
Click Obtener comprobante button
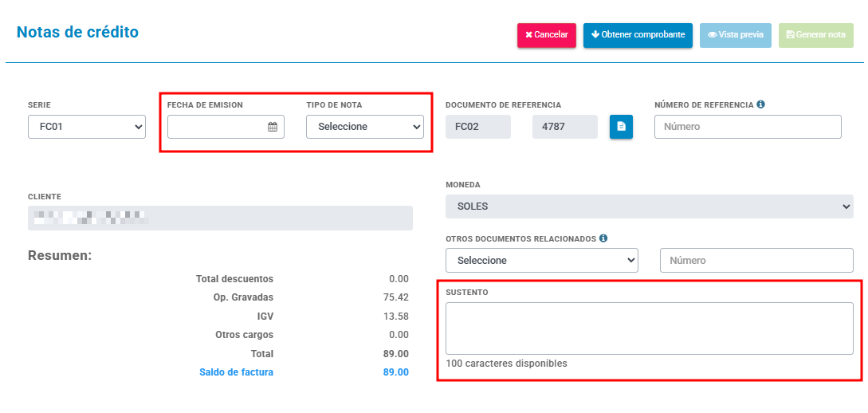coord(638,34)
